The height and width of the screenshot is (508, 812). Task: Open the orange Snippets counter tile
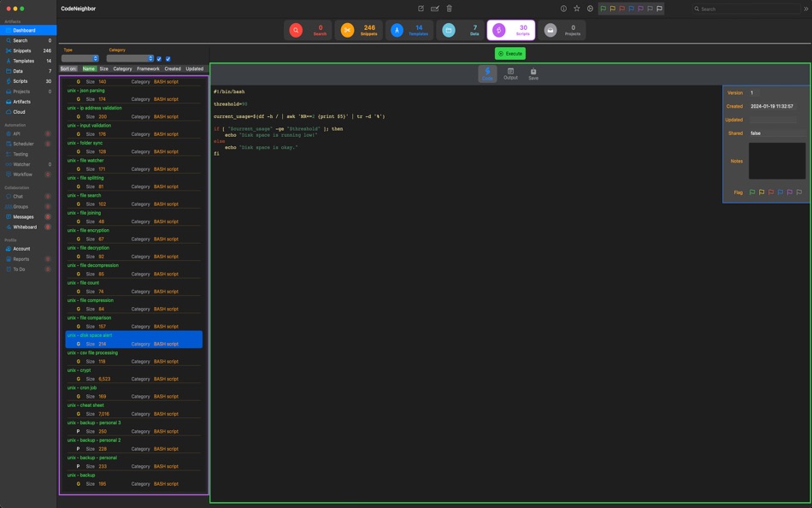pyautogui.click(x=358, y=31)
